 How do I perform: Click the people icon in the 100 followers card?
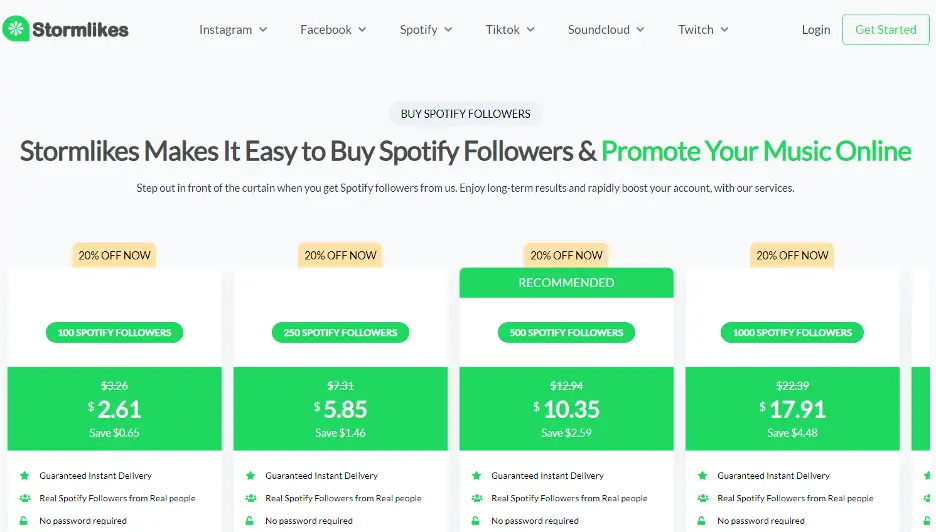[x=24, y=498]
